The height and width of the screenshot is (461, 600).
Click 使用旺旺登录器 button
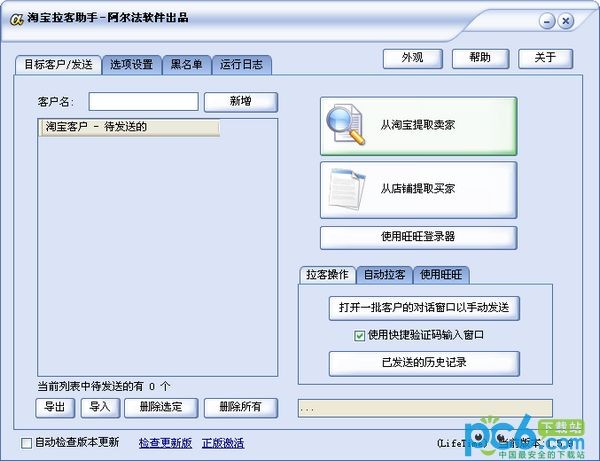(x=418, y=237)
